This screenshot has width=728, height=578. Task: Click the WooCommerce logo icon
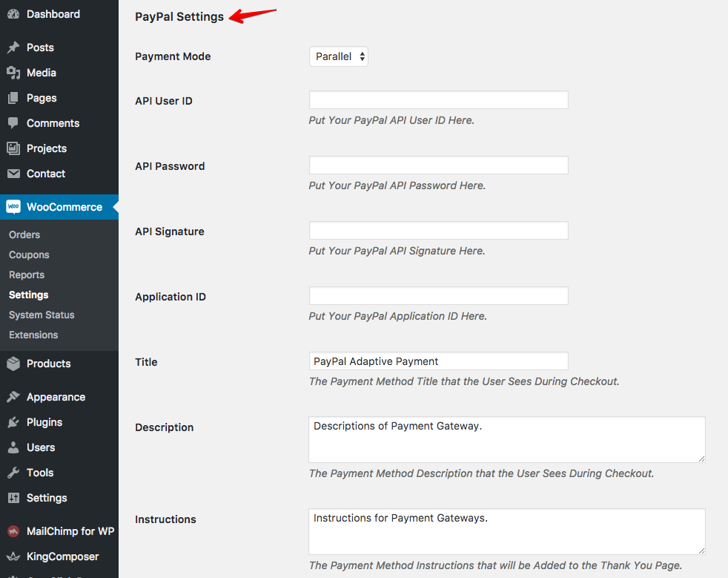pos(13,206)
